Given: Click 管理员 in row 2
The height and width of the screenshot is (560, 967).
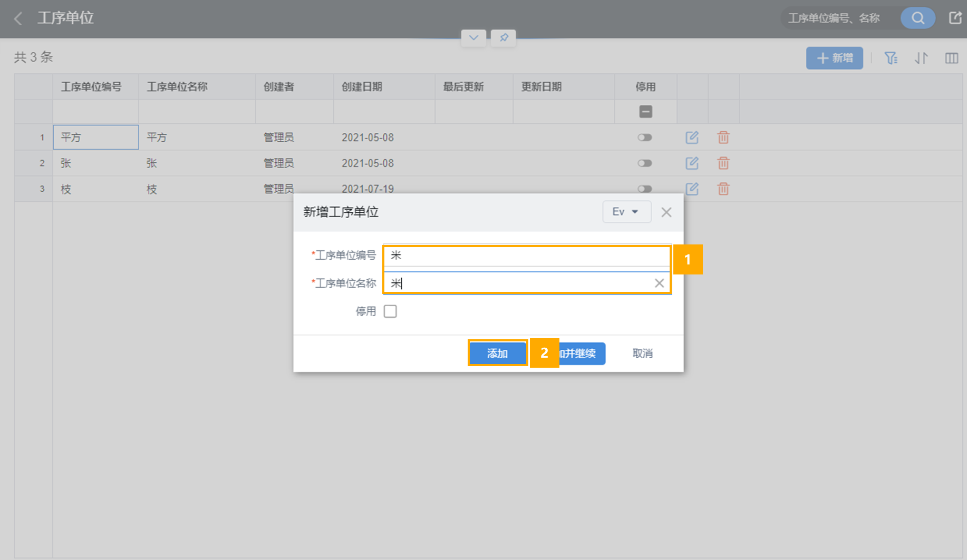Looking at the screenshot, I should (278, 163).
